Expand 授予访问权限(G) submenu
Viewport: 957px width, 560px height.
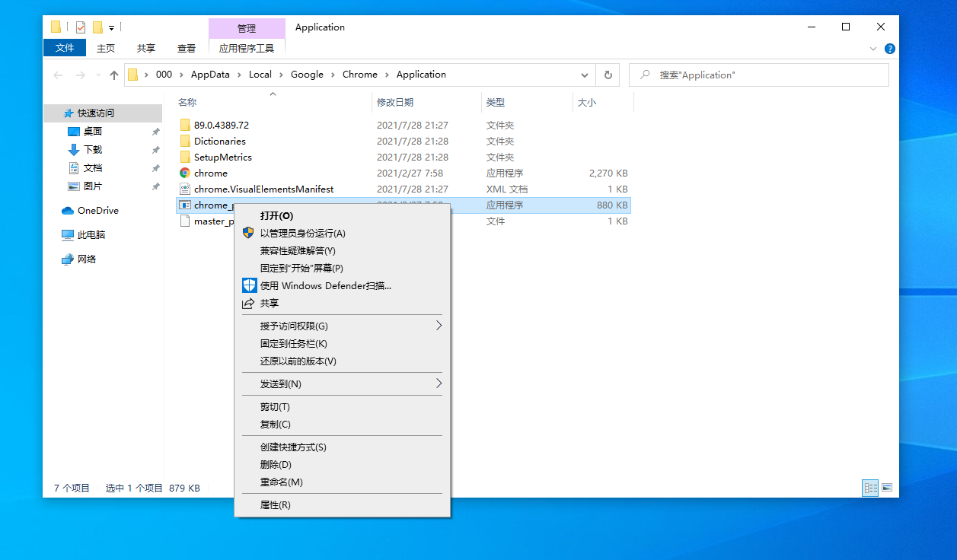tap(342, 326)
